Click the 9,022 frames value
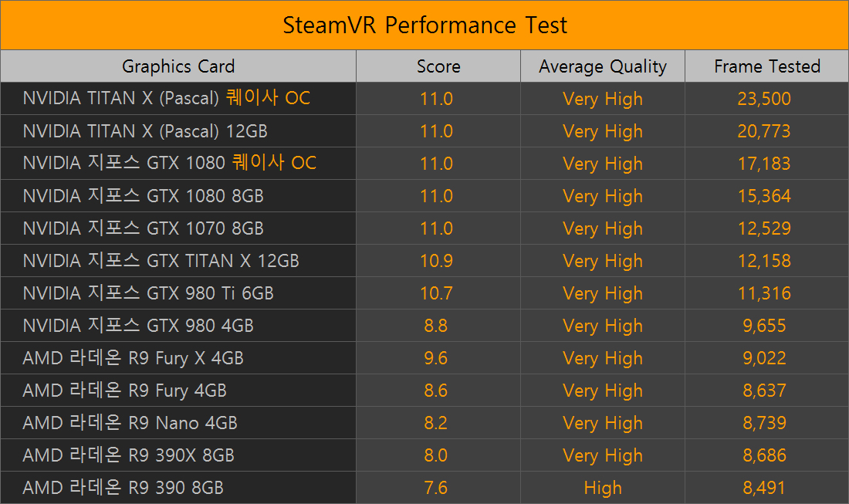This screenshot has height=504, width=849. [x=764, y=358]
